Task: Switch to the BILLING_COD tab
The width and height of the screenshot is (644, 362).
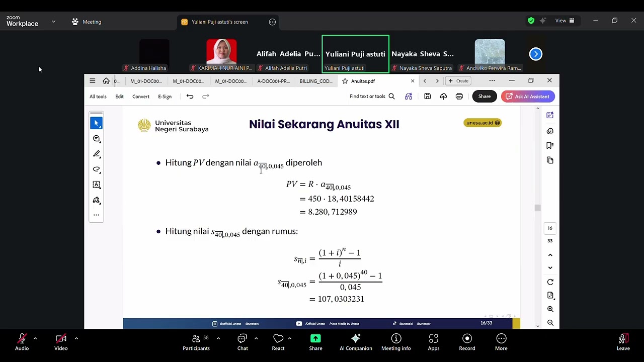Action: coord(315,81)
